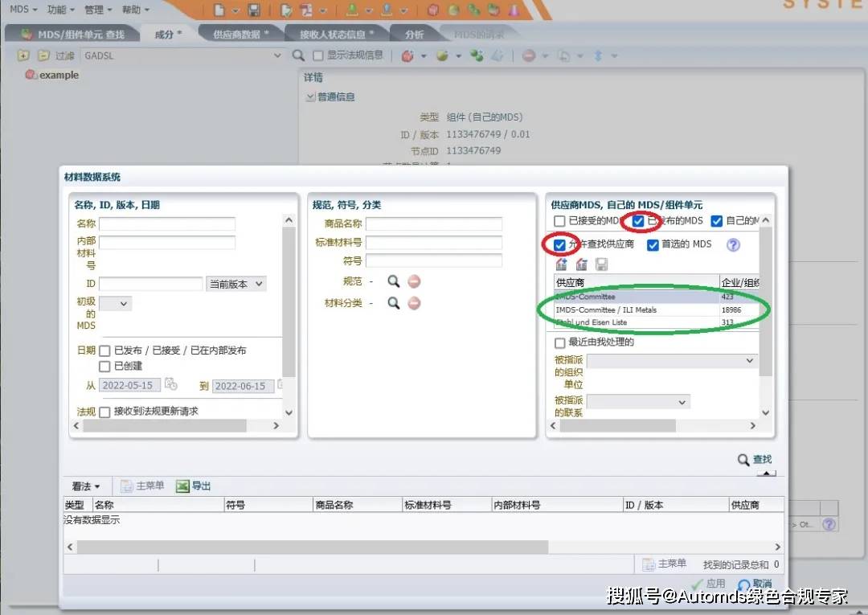The image size is (868, 615).
Task: Select the PDF export icon on the toolbar
Action: 306,9
